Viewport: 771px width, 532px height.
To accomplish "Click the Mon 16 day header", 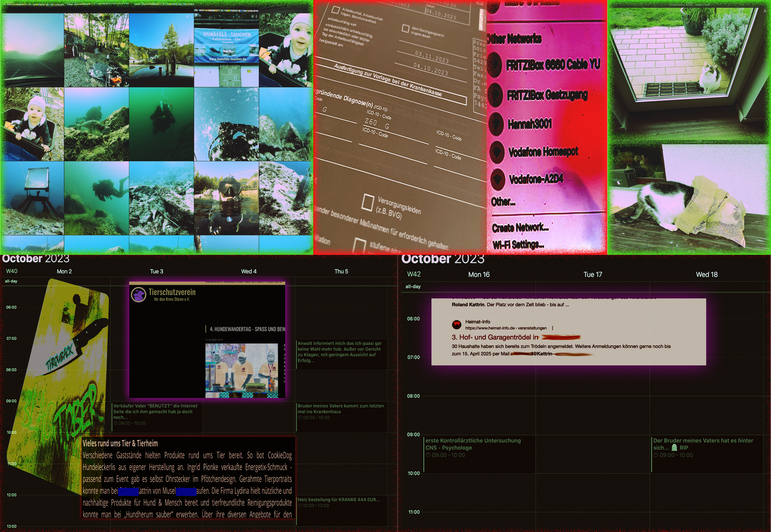I will click(x=479, y=275).
